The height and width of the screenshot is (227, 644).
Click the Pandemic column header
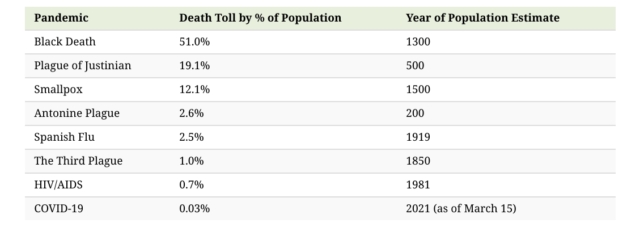tap(61, 18)
